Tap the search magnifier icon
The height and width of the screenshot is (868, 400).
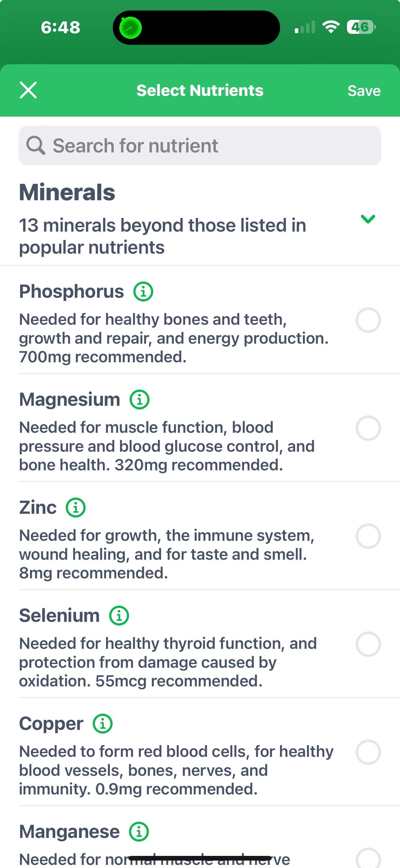[36, 146]
